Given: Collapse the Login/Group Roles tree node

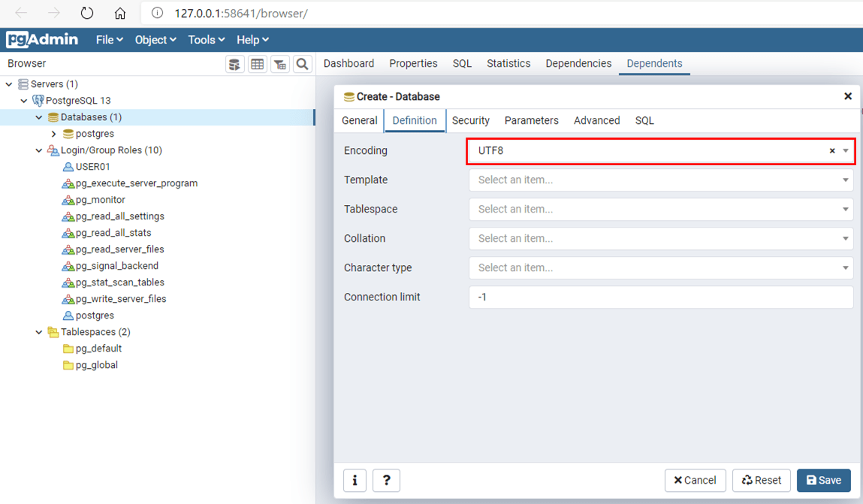Looking at the screenshot, I should [x=39, y=150].
